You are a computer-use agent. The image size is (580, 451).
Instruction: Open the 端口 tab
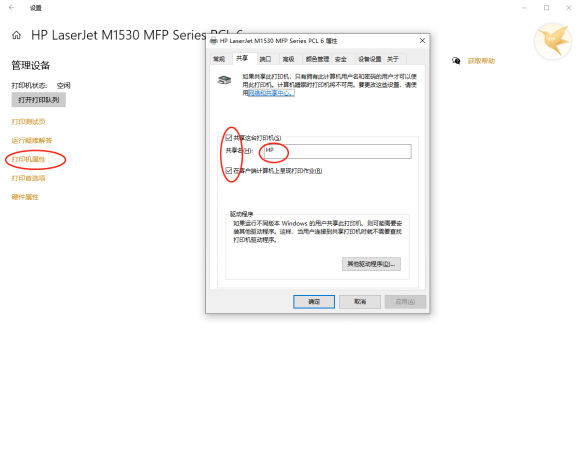(x=265, y=59)
